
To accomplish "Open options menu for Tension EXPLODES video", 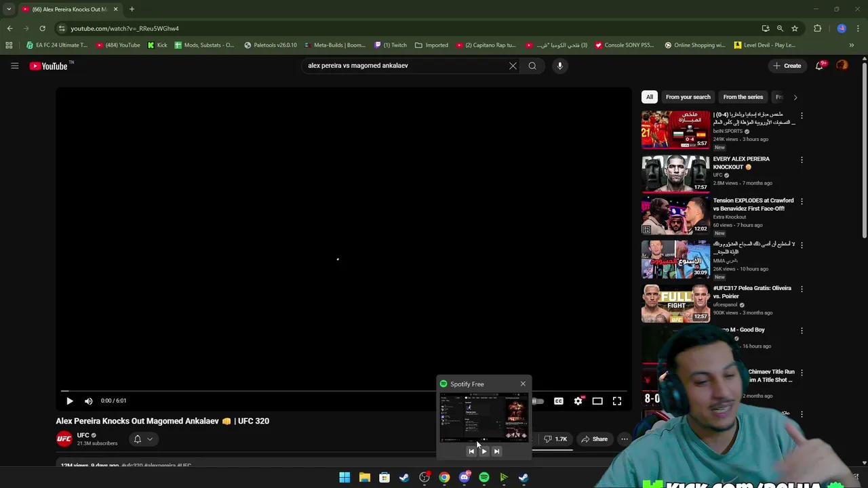I will click(x=802, y=201).
